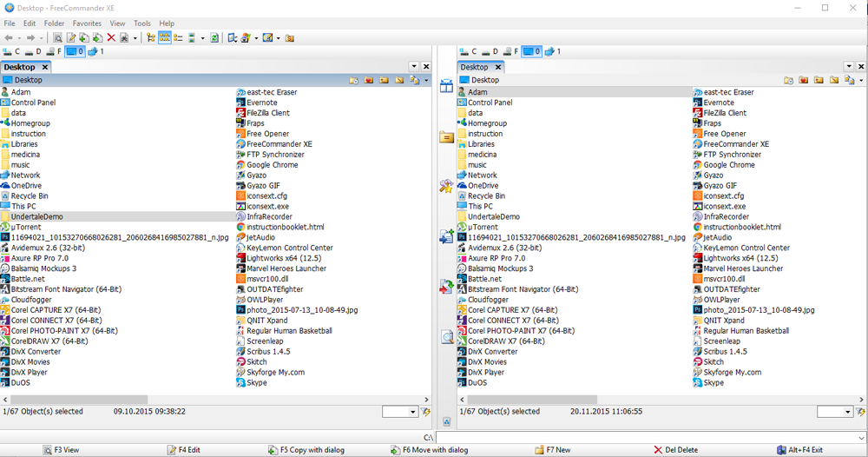Toggle the folder tree toolbar button
Viewport: 868px width, 457px height.
[x=150, y=37]
